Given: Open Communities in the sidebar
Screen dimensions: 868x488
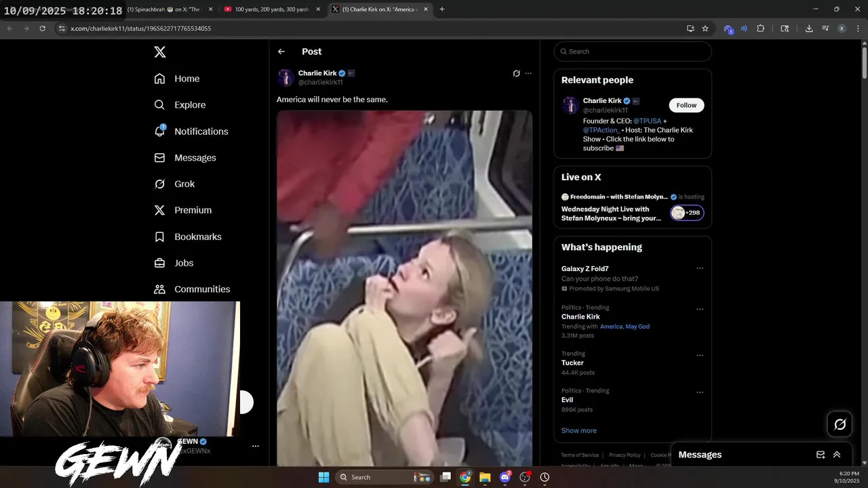Looking at the screenshot, I should 192,289.
